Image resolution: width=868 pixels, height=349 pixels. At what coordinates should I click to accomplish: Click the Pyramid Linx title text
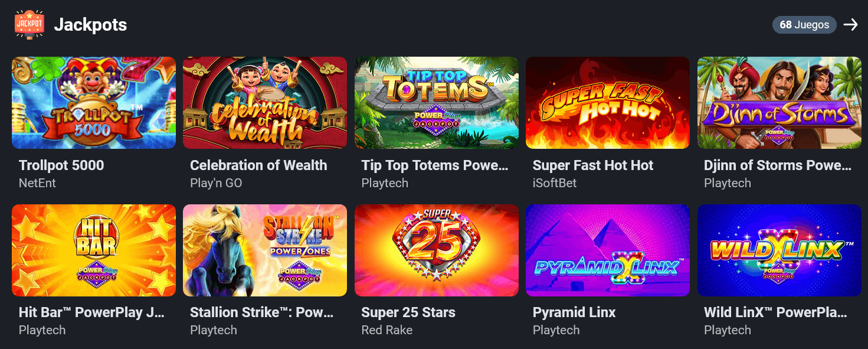(574, 312)
